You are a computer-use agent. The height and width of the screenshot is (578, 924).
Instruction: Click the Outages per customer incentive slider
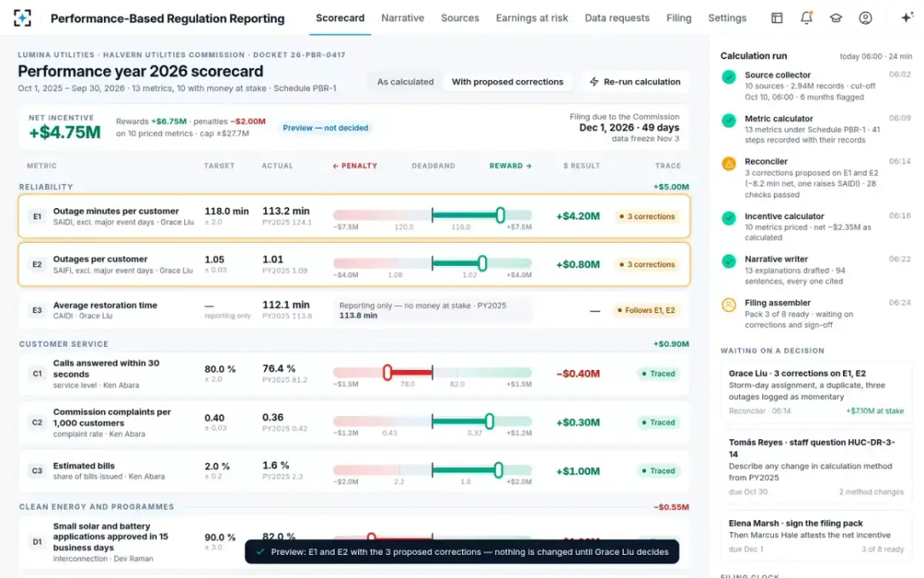pyautogui.click(x=432, y=264)
